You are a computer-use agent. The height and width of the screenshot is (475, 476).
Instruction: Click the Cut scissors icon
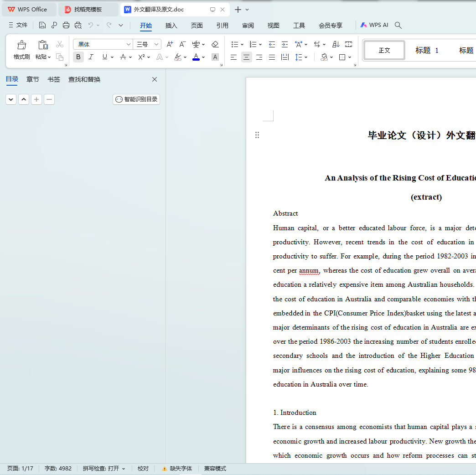coord(59,45)
